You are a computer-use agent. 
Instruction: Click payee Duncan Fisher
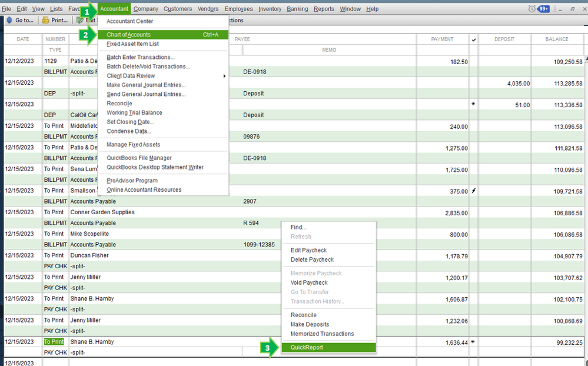point(89,255)
